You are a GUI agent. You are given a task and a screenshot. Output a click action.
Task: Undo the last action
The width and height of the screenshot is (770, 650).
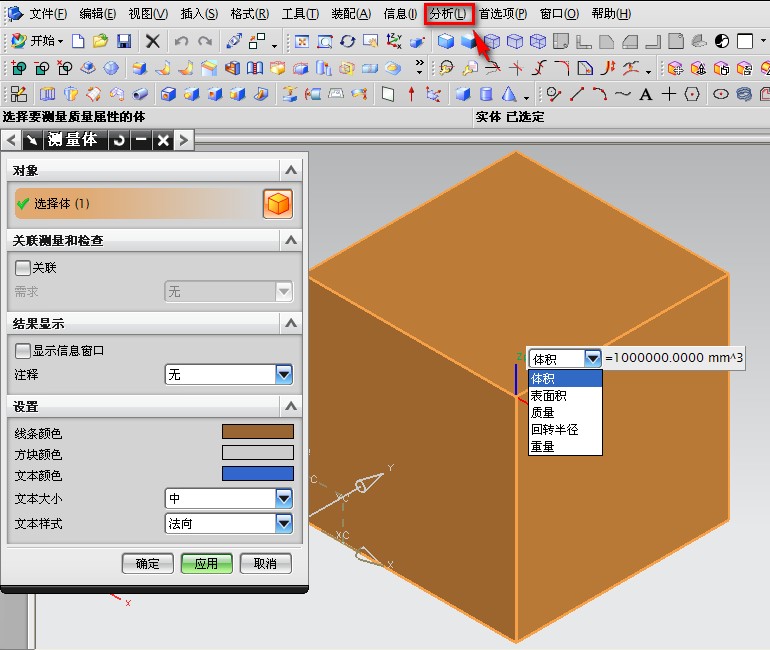pyautogui.click(x=181, y=41)
